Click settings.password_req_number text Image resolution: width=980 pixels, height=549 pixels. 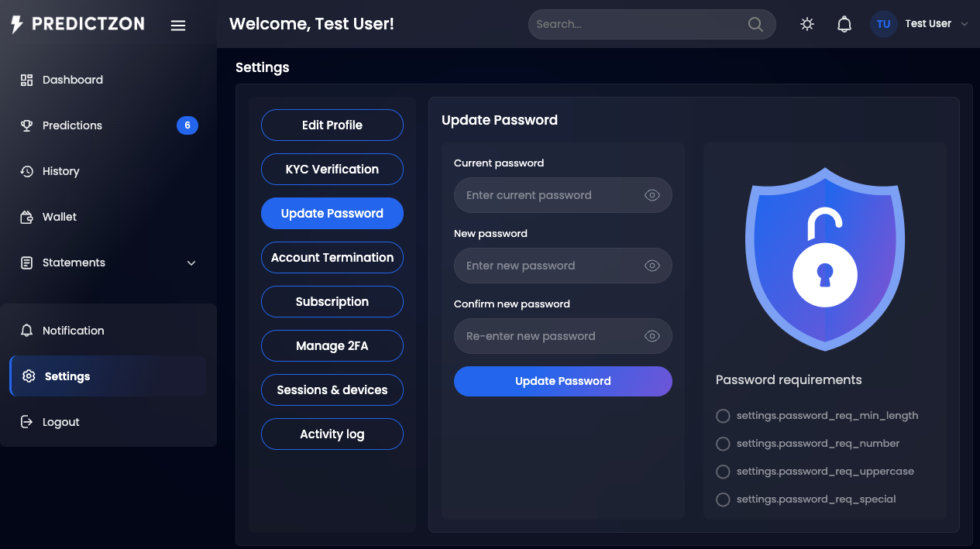pos(818,444)
